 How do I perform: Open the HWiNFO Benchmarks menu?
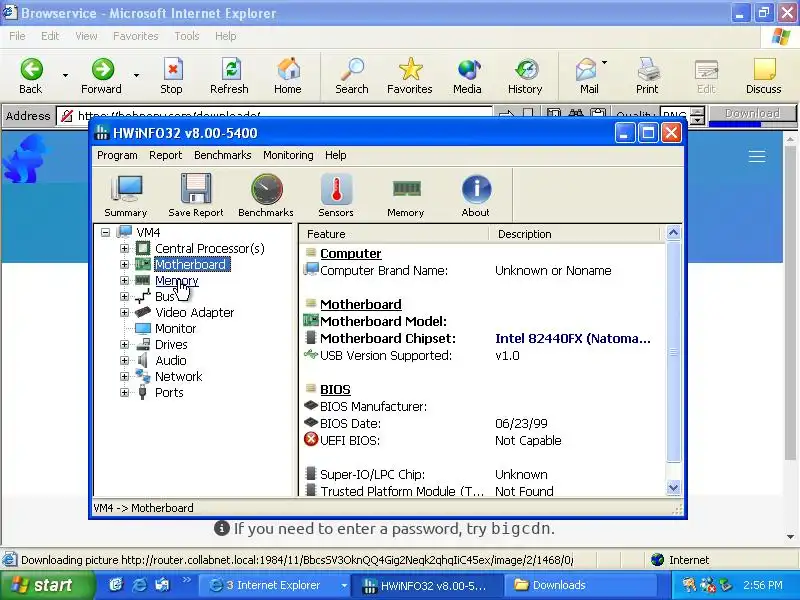(x=222, y=155)
